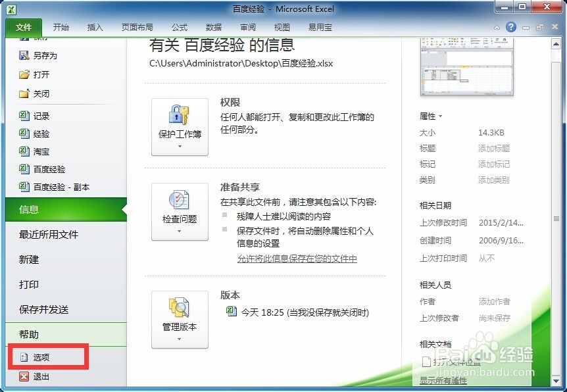
Task: Click the scroll up arrow of scrollbar
Action: (556, 44)
